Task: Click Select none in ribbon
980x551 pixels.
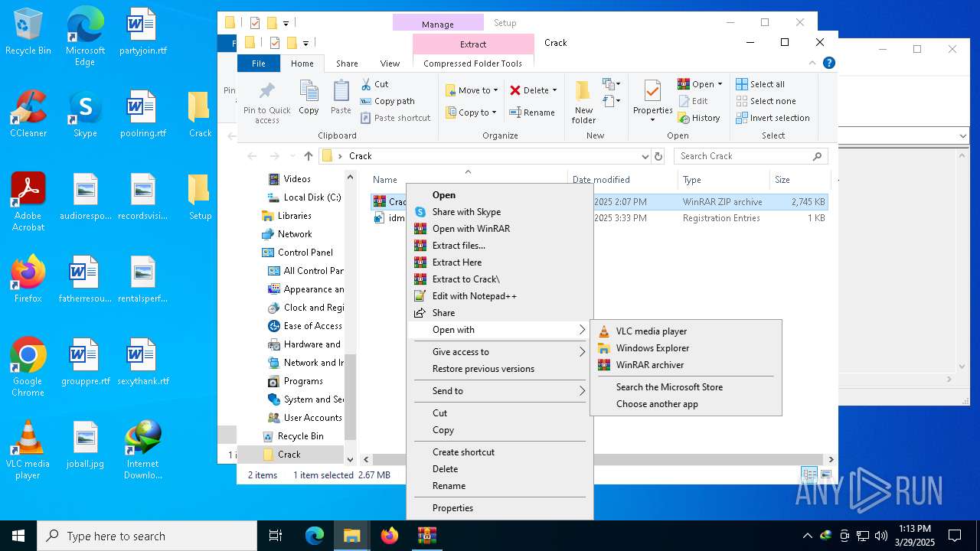Action: click(x=766, y=101)
